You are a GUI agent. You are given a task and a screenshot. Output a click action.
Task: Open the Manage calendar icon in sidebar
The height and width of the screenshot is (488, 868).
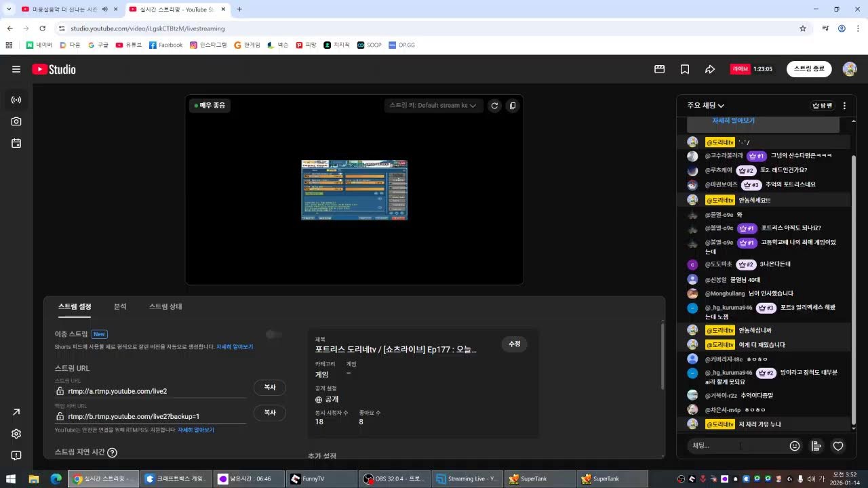click(x=16, y=143)
